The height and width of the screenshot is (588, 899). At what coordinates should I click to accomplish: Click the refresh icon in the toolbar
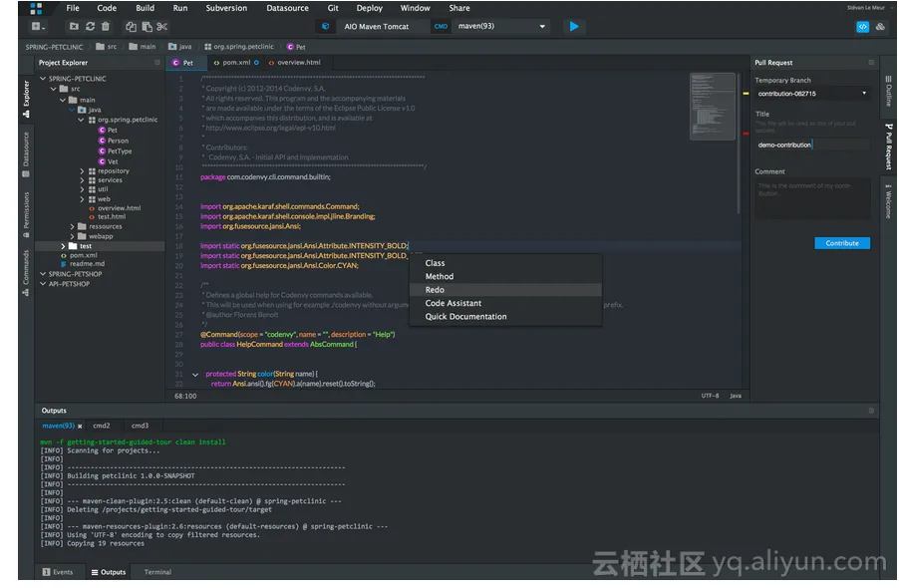(90, 27)
